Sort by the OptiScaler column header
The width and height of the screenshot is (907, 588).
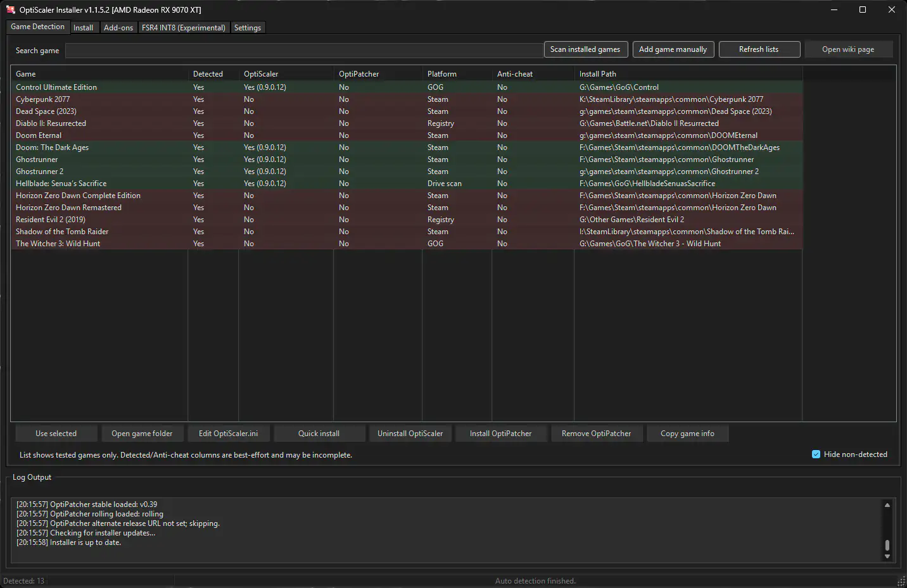click(x=286, y=74)
